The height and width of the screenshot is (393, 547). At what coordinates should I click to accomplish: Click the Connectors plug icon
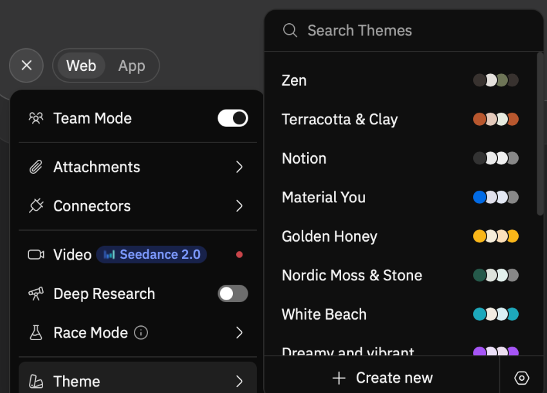[36, 206]
